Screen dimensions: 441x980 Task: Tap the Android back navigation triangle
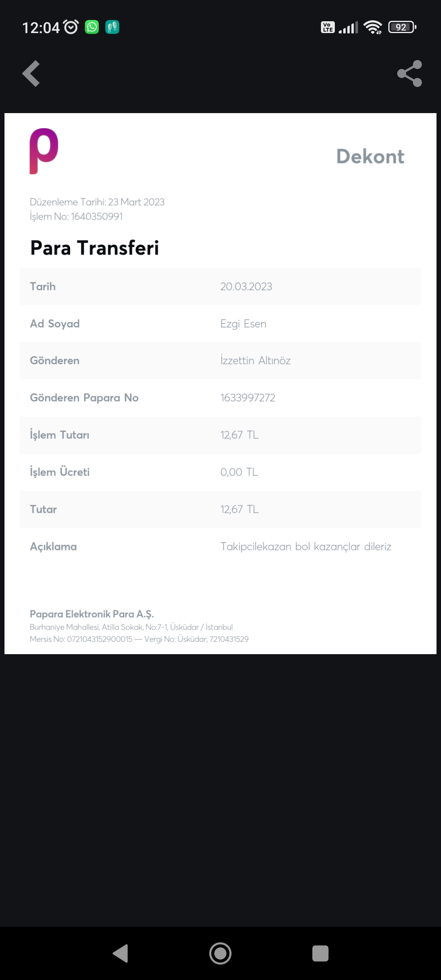coord(120,953)
